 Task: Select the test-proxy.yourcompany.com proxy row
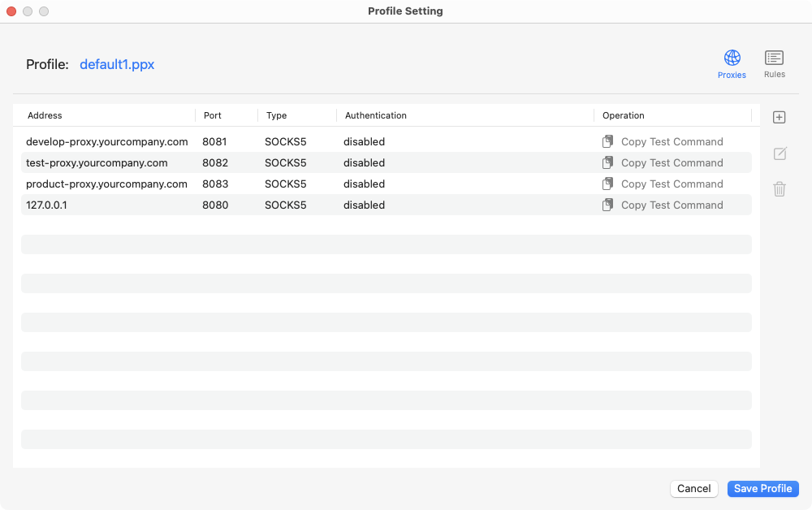click(97, 162)
